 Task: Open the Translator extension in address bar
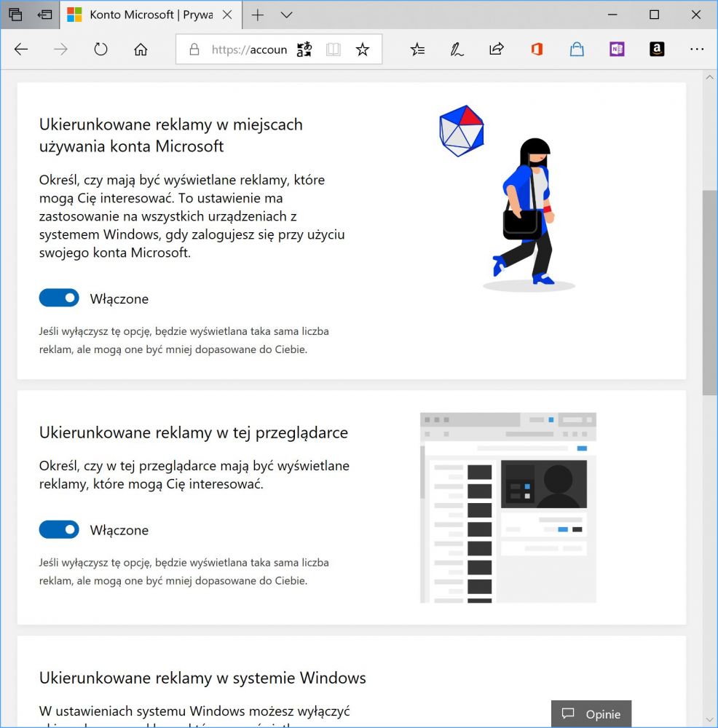pos(304,50)
